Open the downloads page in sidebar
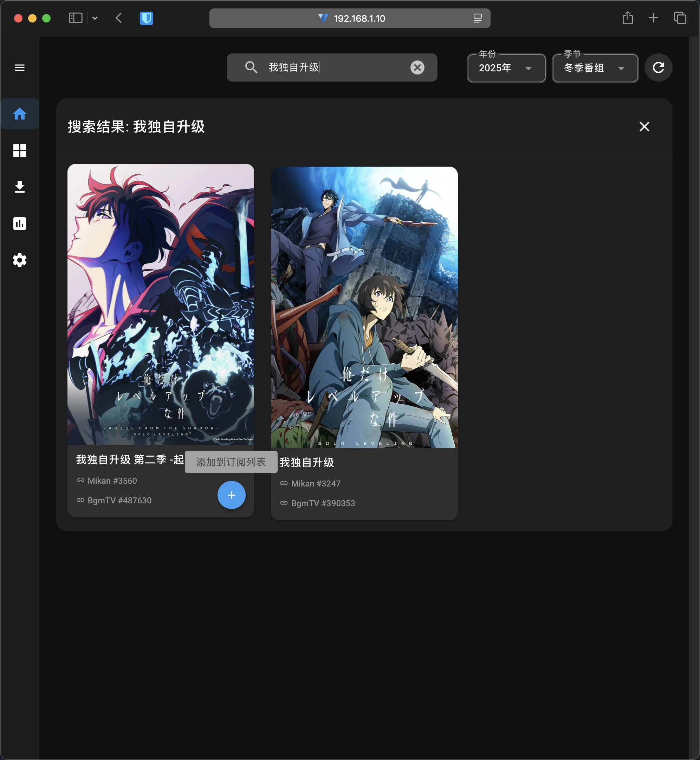 (20, 187)
